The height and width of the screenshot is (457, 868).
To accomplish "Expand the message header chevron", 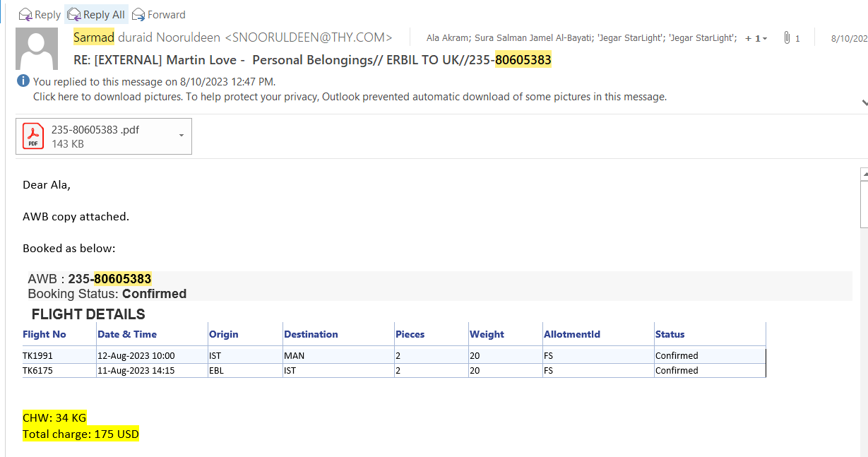I will tap(864, 102).
